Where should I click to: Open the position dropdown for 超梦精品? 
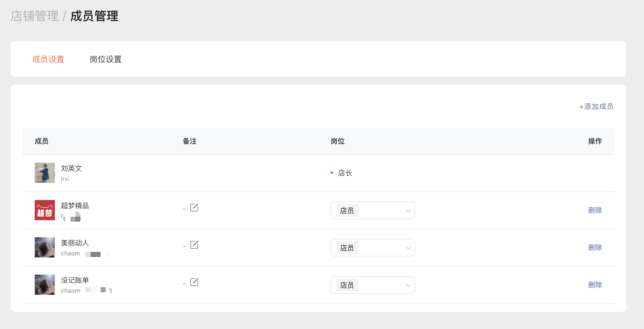[373, 210]
